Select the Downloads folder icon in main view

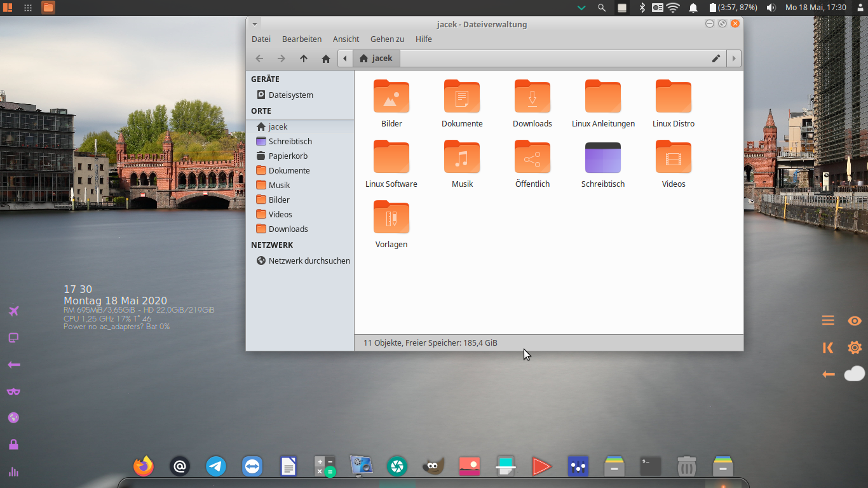point(532,97)
